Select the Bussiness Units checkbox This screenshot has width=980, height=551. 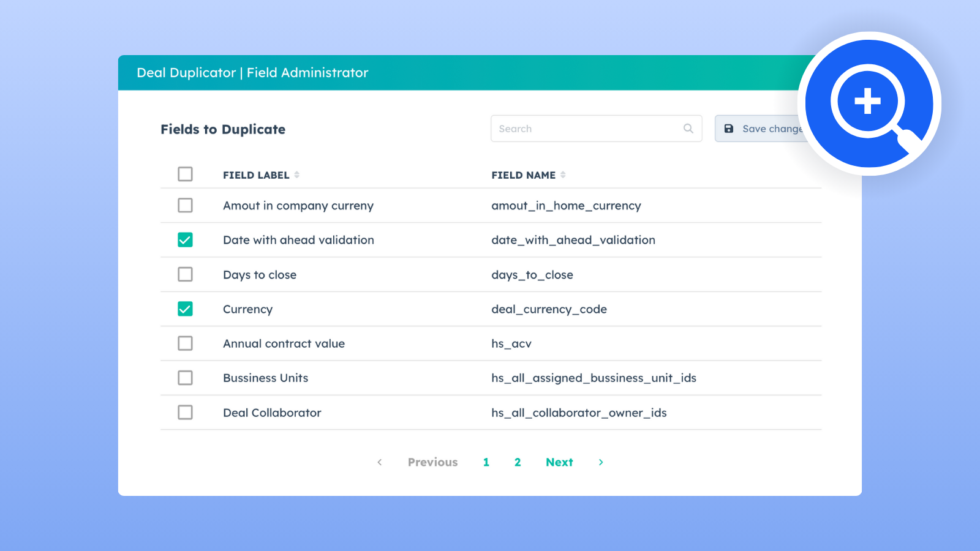pos(185,378)
